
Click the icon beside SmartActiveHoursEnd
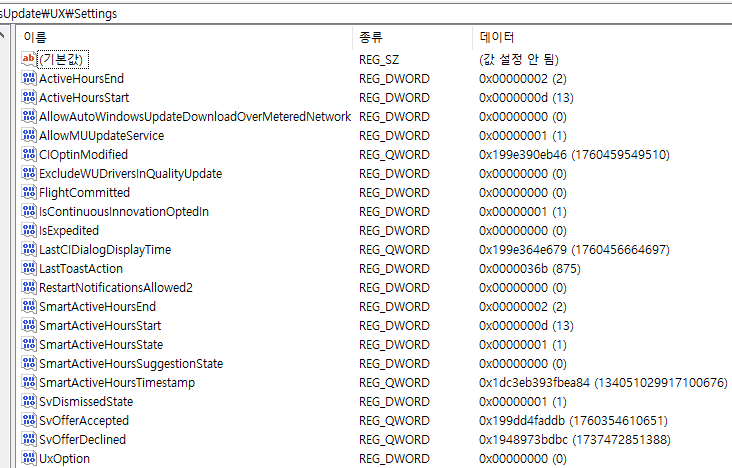[28, 306]
